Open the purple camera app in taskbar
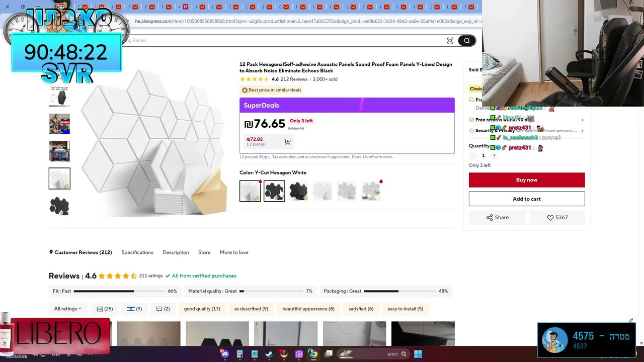Image resolution: width=644 pixels, height=362 pixels. 299,354
